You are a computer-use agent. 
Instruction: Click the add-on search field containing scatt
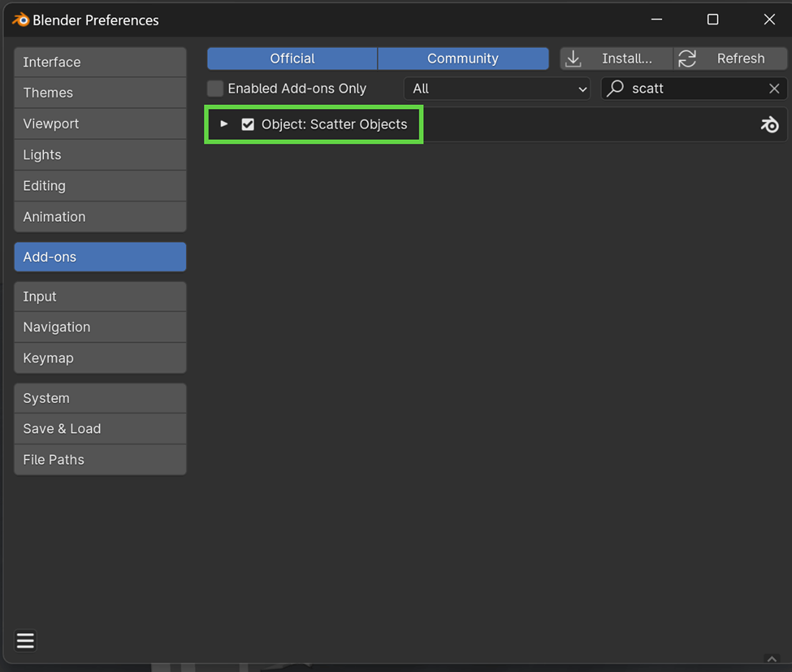point(694,88)
